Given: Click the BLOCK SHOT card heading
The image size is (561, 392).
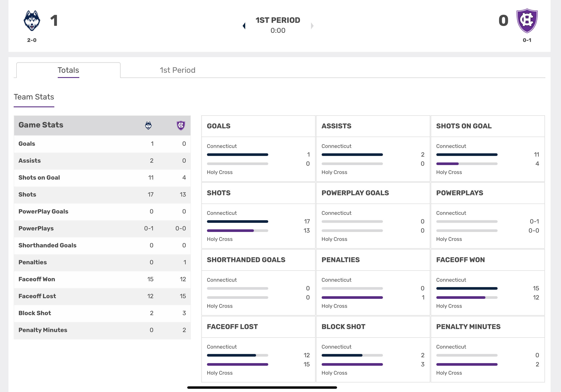Looking at the screenshot, I should pos(343,327).
